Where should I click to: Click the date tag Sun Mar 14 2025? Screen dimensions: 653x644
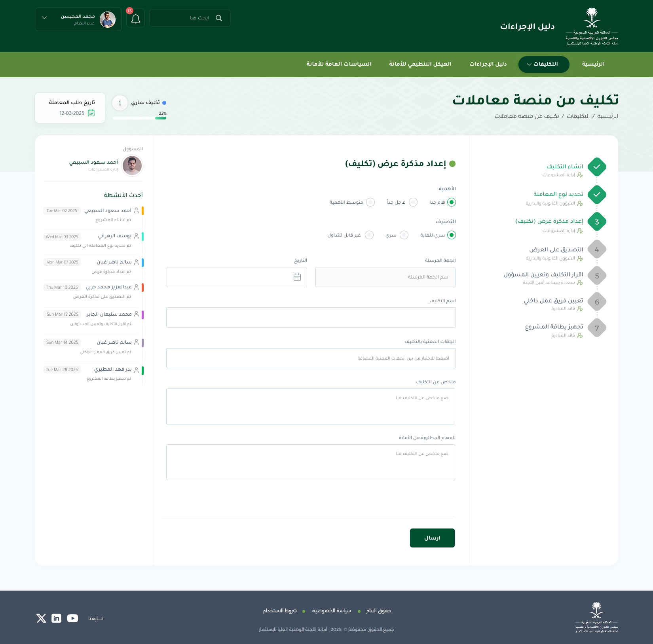62,343
